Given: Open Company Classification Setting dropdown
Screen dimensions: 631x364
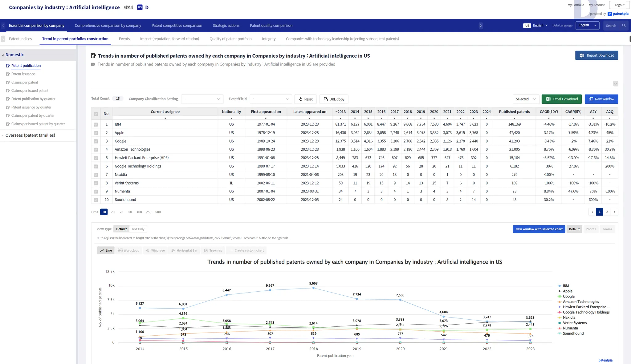Looking at the screenshot, I should [202, 99].
